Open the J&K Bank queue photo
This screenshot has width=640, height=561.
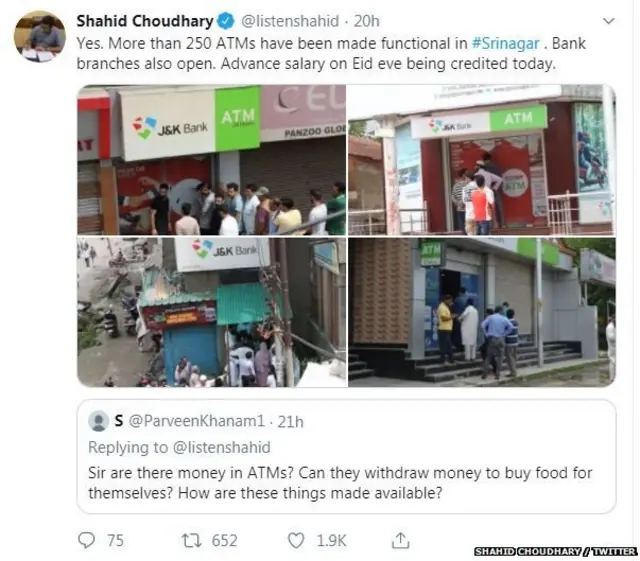point(211,160)
